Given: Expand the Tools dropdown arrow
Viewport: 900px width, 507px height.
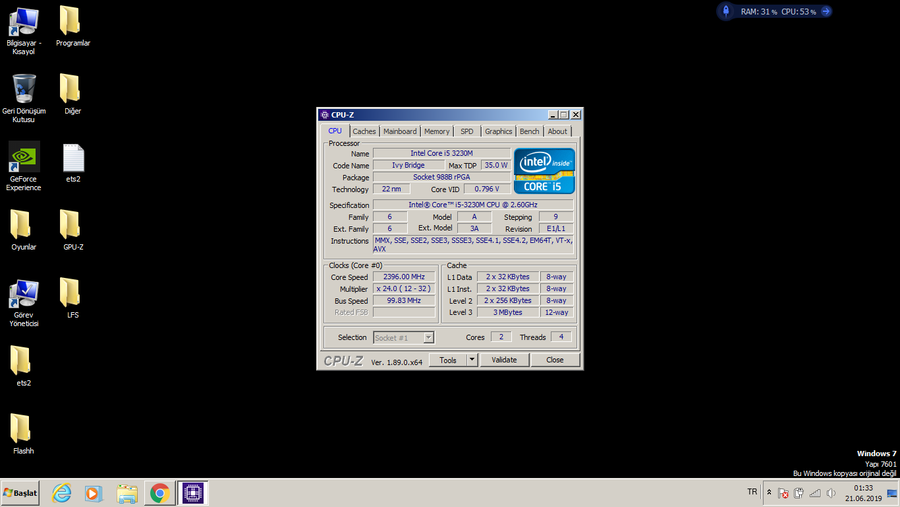Looking at the screenshot, I should tap(472, 360).
